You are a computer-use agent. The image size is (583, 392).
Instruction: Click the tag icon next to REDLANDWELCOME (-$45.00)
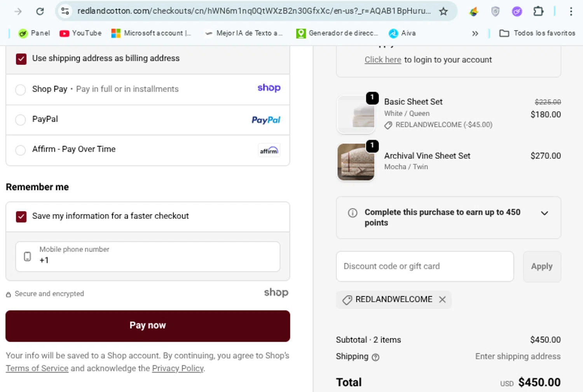[x=388, y=125]
